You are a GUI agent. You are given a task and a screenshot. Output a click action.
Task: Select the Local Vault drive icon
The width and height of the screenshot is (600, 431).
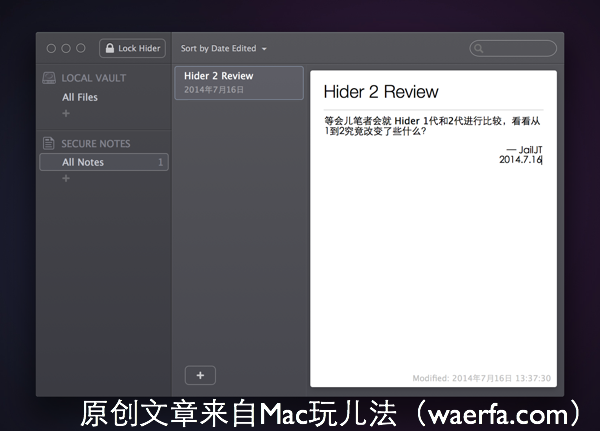(x=49, y=78)
